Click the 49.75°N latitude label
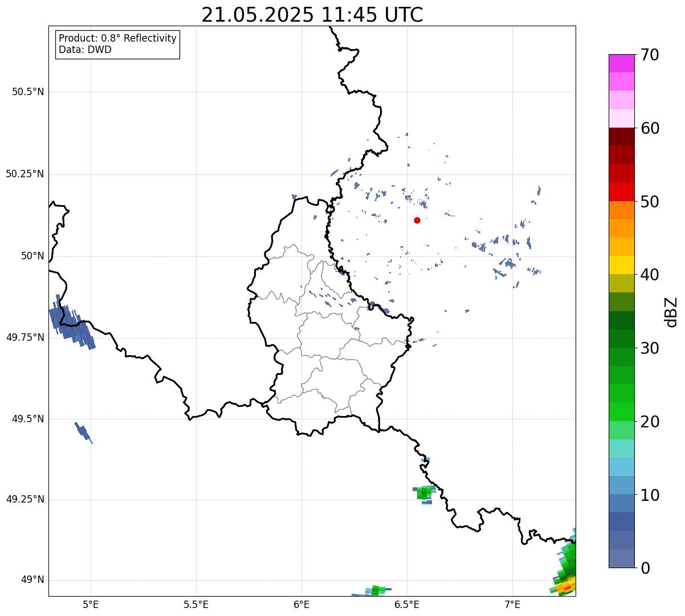Viewport: 685px width, 616px height. (25, 337)
